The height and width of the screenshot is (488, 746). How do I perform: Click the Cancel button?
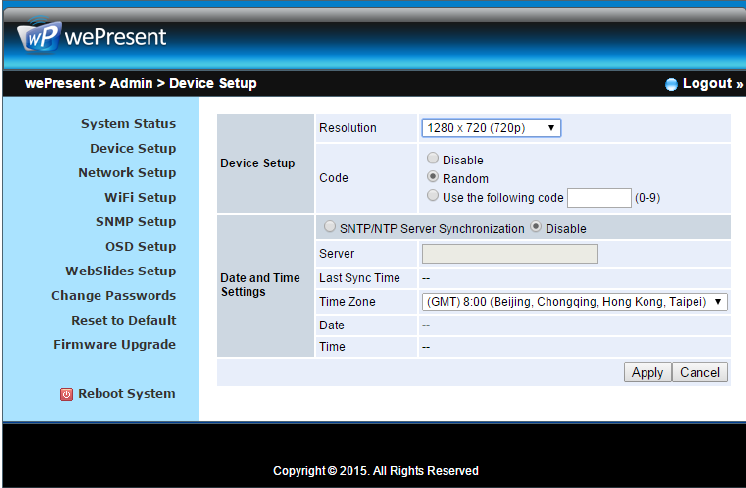(x=700, y=372)
